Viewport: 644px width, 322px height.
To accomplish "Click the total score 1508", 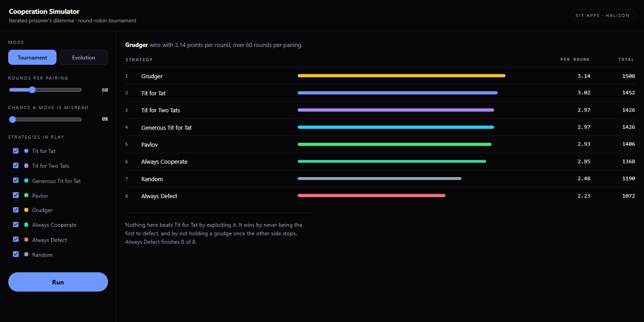I will click(628, 76).
